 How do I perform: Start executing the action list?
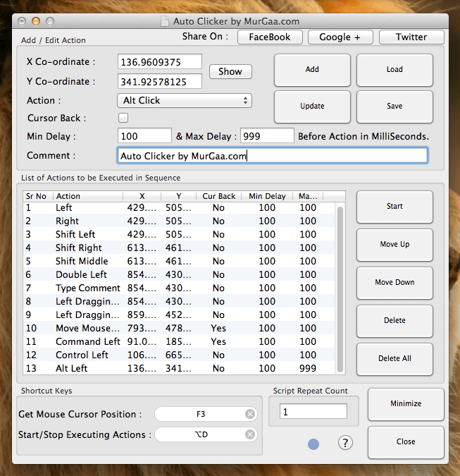coord(394,207)
